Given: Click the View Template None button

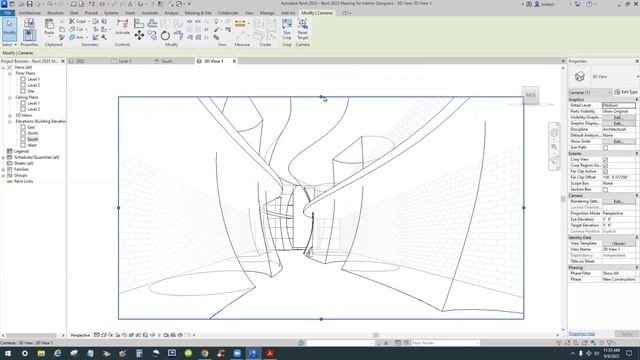Looking at the screenshot, I should (618, 244).
